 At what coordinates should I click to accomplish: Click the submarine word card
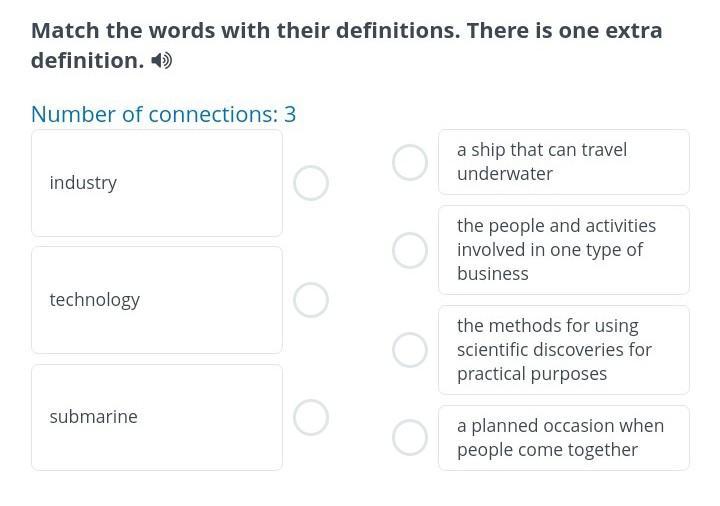pos(157,417)
